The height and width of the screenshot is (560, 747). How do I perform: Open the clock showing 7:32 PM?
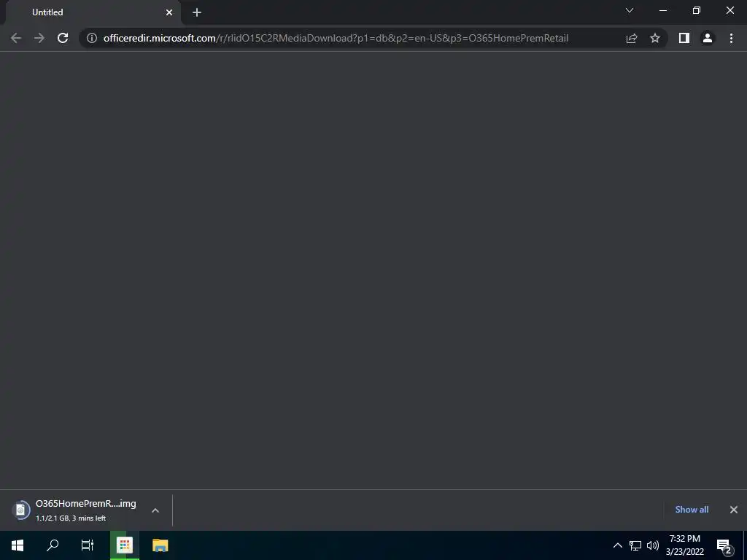[x=685, y=545]
